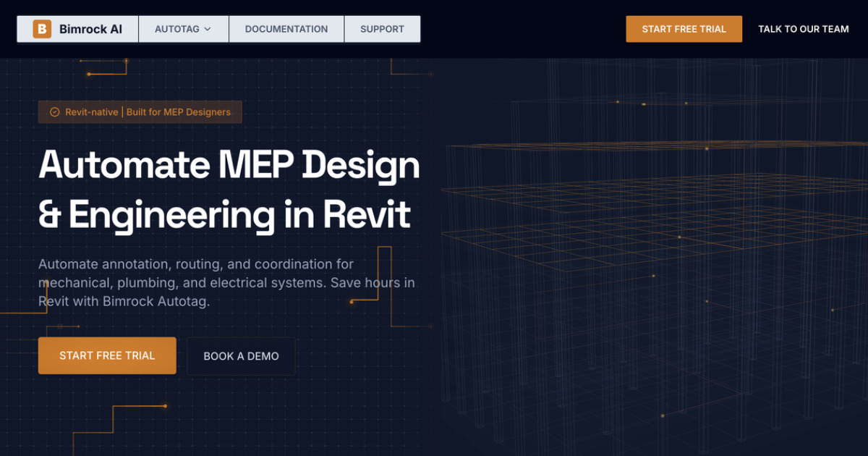Image resolution: width=868 pixels, height=456 pixels.
Task: Click the orange circuit node beside the paragraph
Action: (x=352, y=302)
